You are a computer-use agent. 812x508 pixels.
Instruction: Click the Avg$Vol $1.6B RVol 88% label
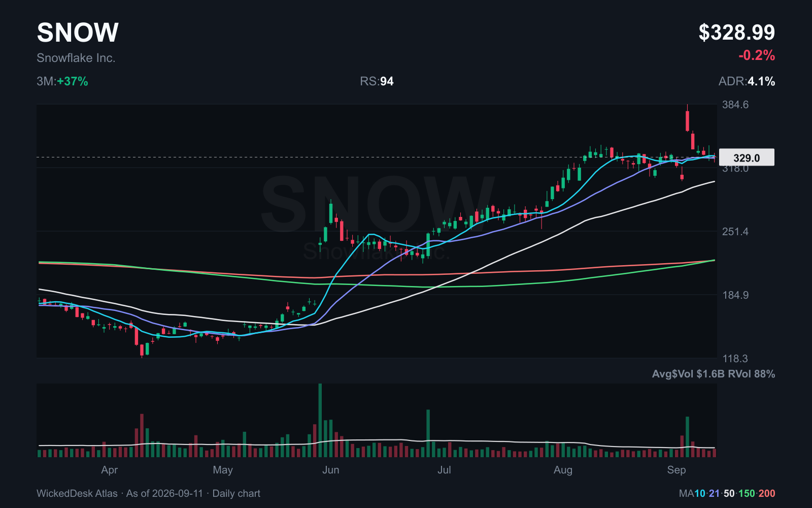(x=714, y=374)
